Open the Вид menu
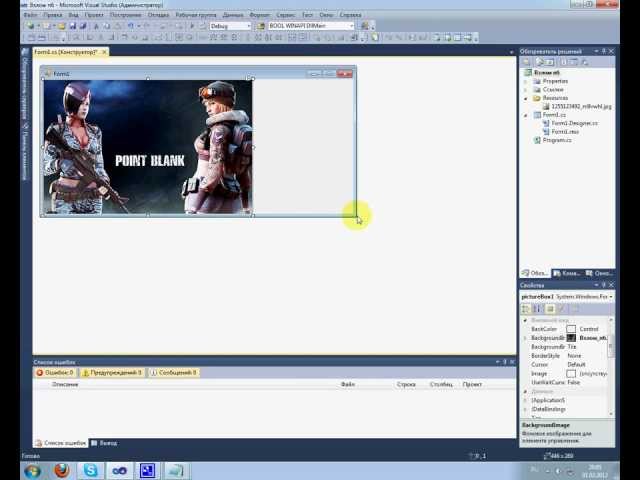Screen dimensions: 640x480 pyautogui.click(x=73, y=15)
